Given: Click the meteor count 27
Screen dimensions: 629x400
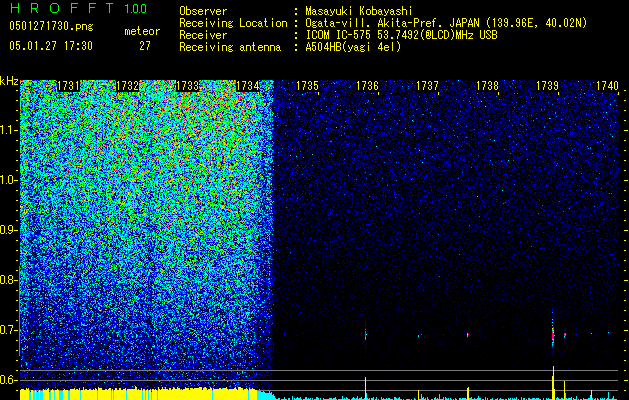Looking at the screenshot, I should 145,46.
